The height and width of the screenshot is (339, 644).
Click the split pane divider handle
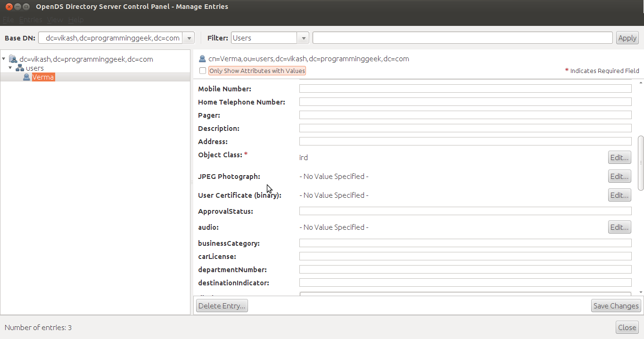pos(191,182)
